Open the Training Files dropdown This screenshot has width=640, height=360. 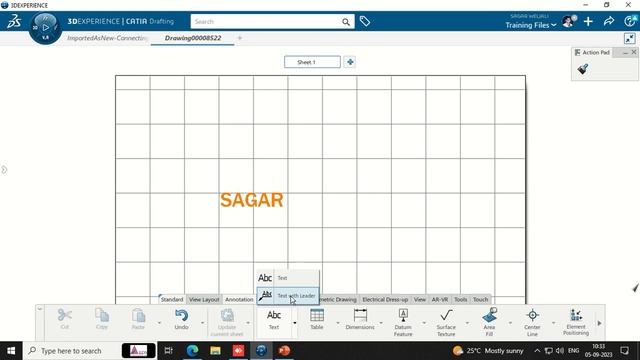531,25
